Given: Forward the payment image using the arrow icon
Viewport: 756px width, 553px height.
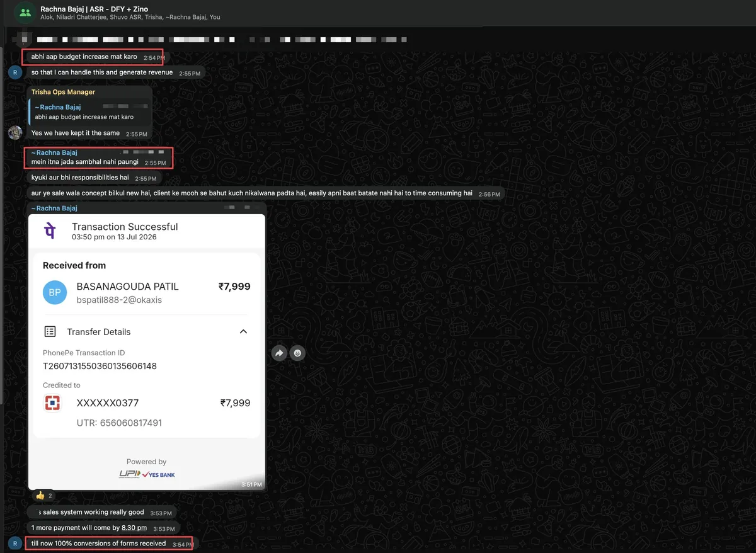Looking at the screenshot, I should point(278,353).
